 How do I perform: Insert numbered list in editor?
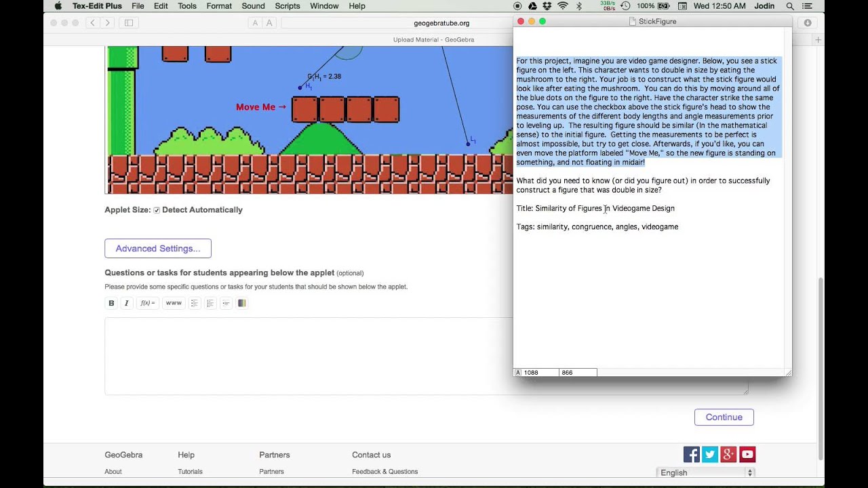click(x=210, y=303)
